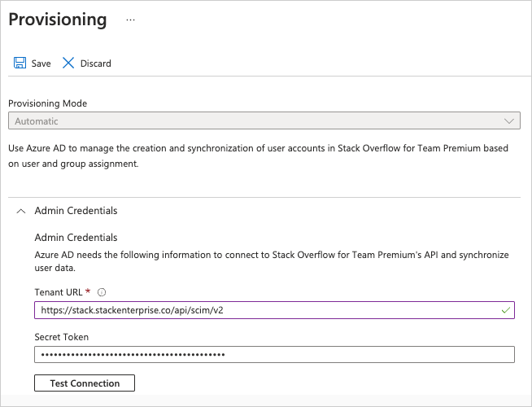532x407 pixels.
Task: Click the Admin Credentials bold sub-heading
Action: (76, 238)
